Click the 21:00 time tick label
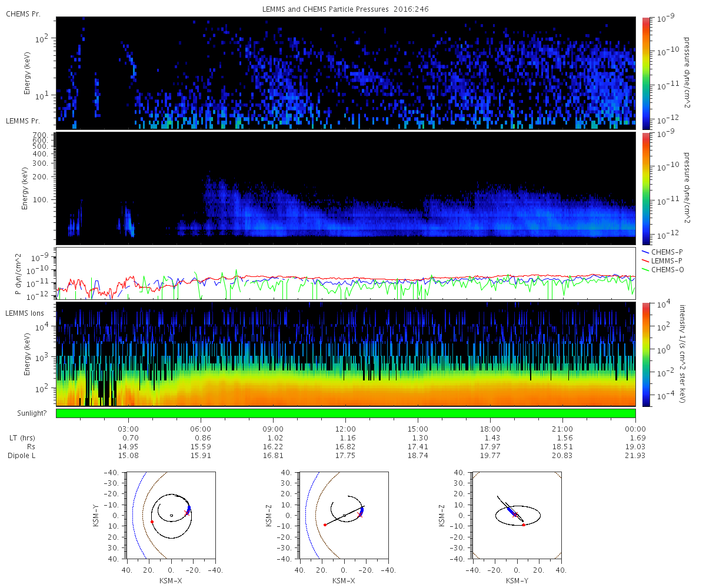The height and width of the screenshot is (588, 706). point(563,429)
